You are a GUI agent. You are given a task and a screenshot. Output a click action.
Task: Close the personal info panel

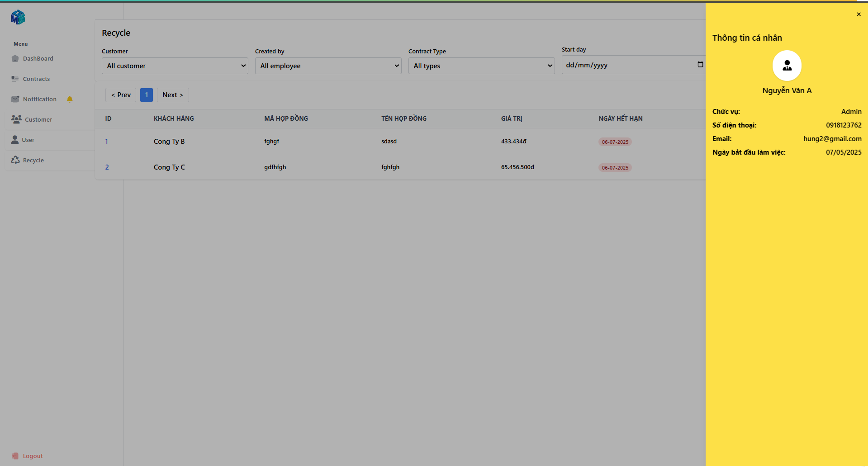coord(859,14)
